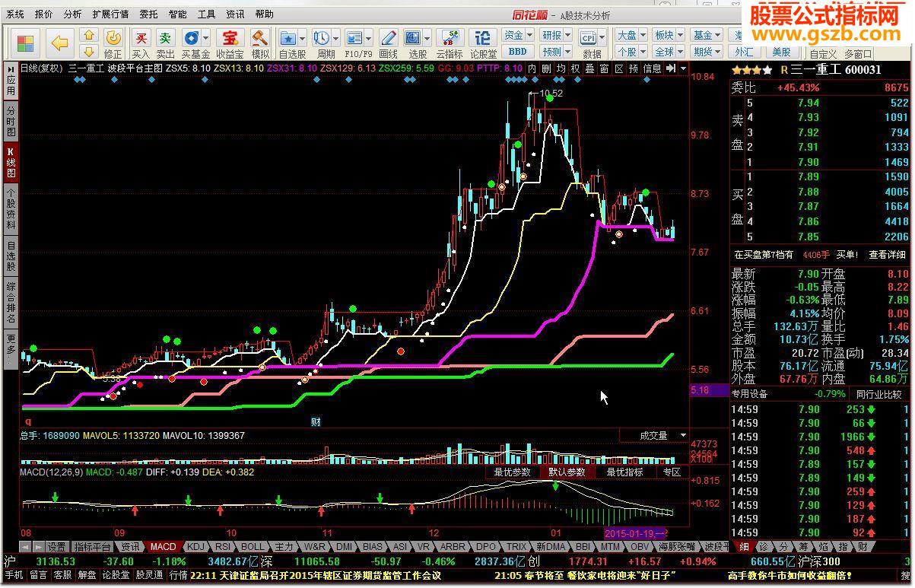
Task: Click the BBD toolbar button
Action: point(517,52)
